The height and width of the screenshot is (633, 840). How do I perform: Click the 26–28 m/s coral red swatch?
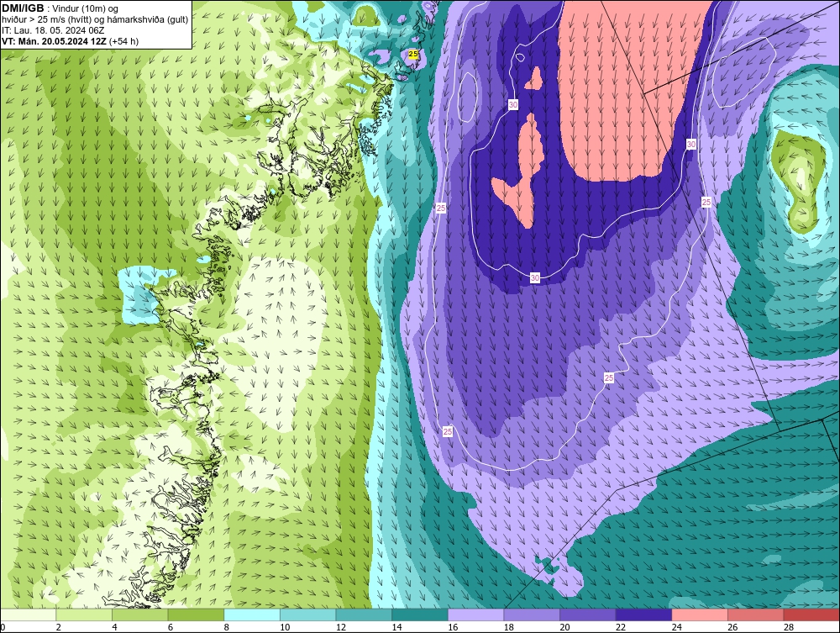755,615
